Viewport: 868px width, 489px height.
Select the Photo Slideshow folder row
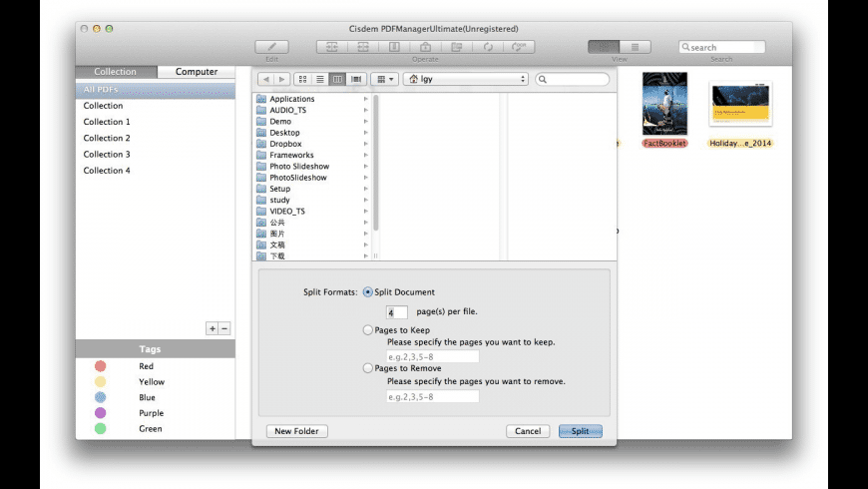pyautogui.click(x=312, y=166)
